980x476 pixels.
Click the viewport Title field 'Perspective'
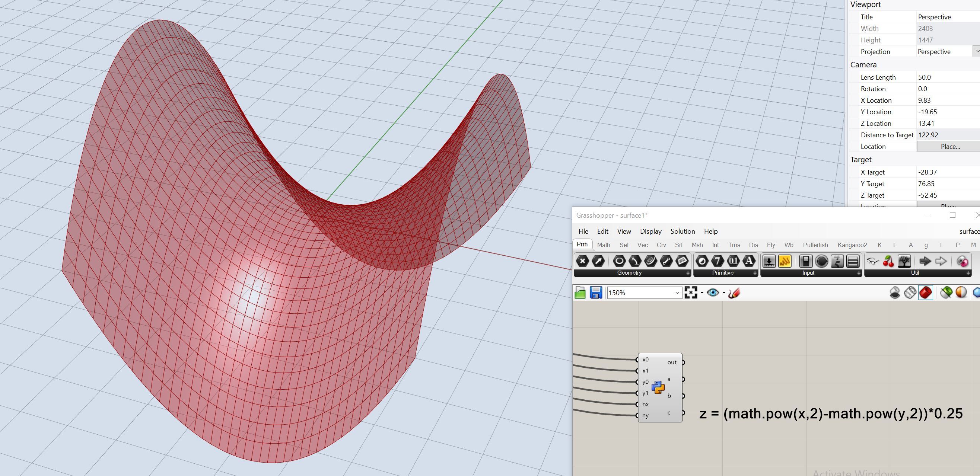point(948,17)
